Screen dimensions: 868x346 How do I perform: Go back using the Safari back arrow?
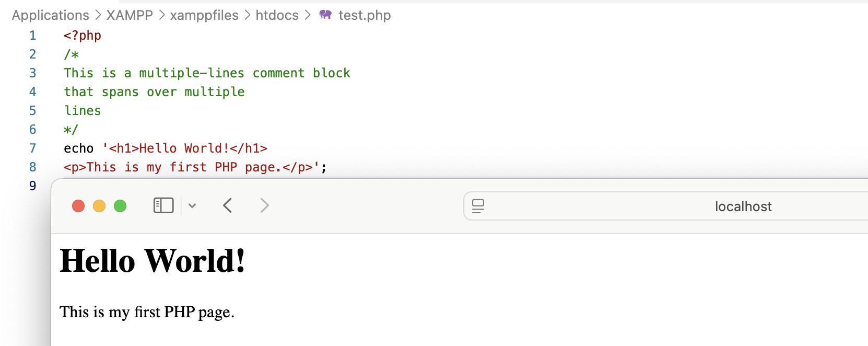coord(227,205)
